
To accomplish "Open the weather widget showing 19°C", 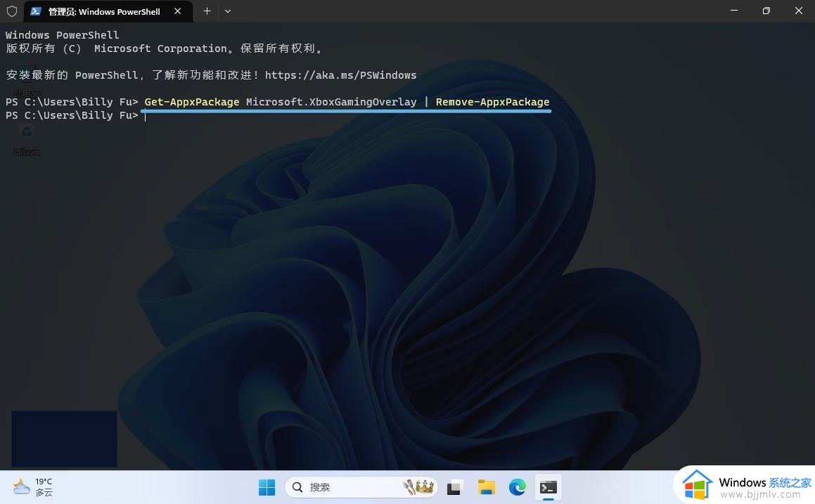I will click(33, 487).
